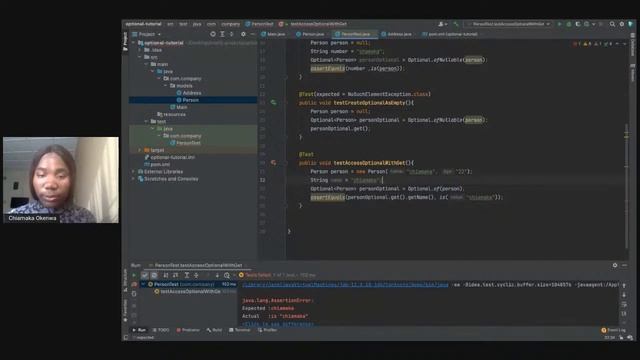Collapse optional-tutorial root folder

pyautogui.click(x=133, y=43)
